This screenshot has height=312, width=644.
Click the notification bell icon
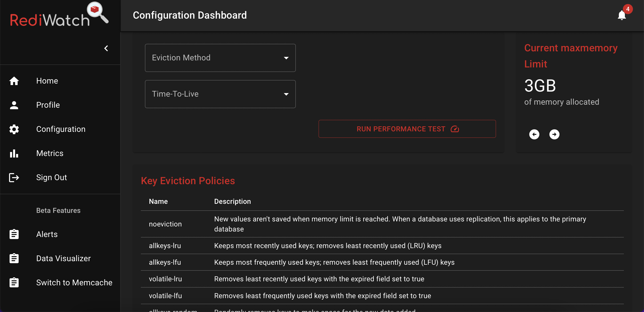(622, 15)
